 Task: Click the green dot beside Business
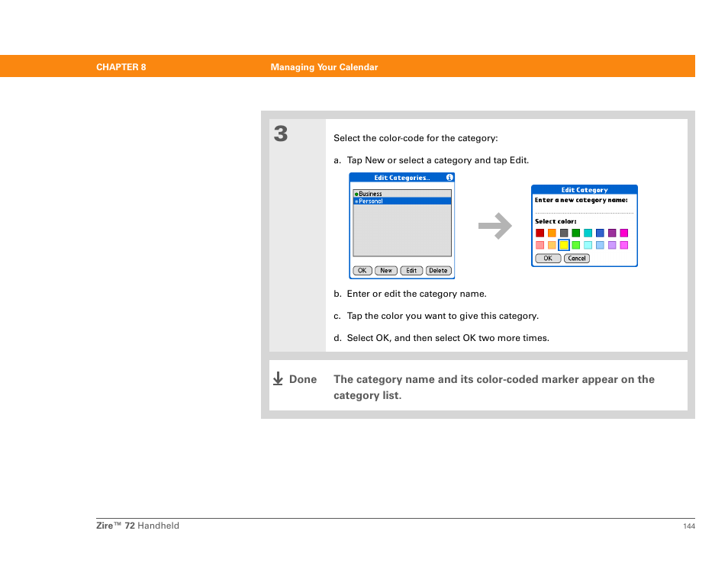(x=356, y=194)
